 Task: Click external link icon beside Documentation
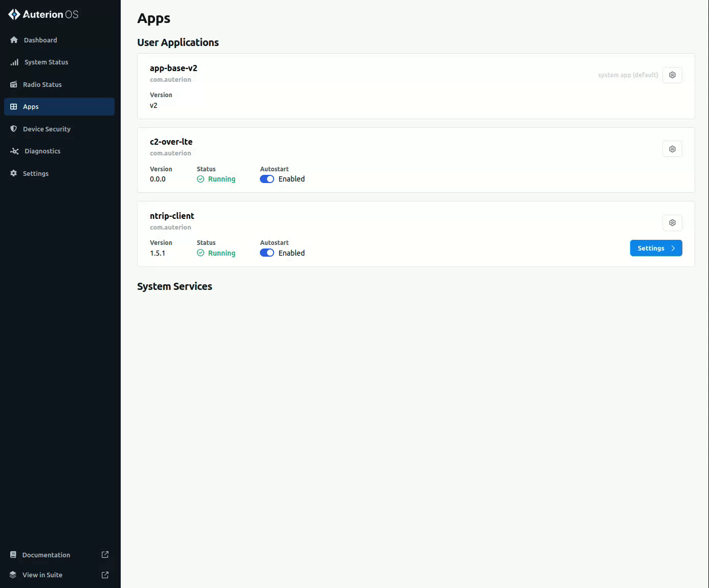click(105, 555)
